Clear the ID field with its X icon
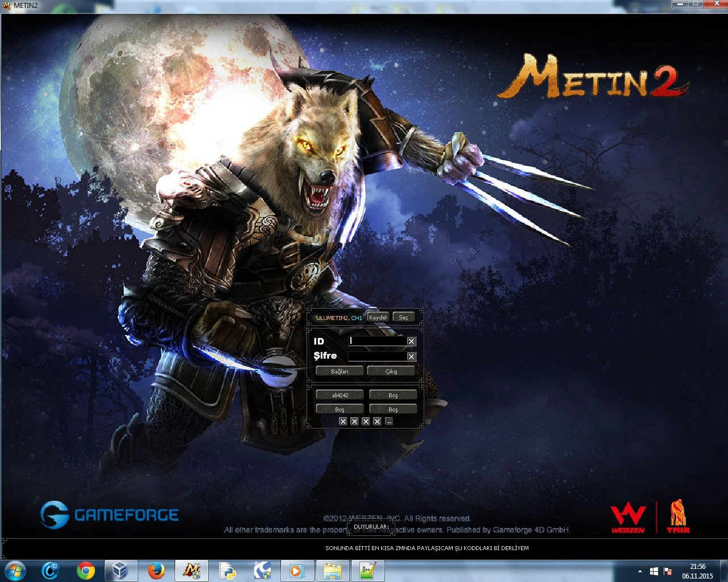Screen dimensions: 728x582 click(411, 341)
